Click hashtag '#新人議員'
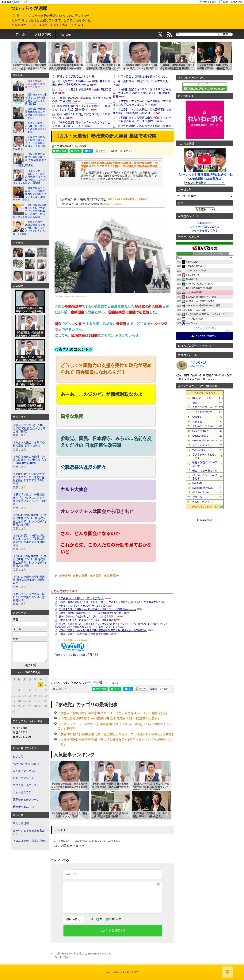 pyautogui.click(x=80, y=576)
